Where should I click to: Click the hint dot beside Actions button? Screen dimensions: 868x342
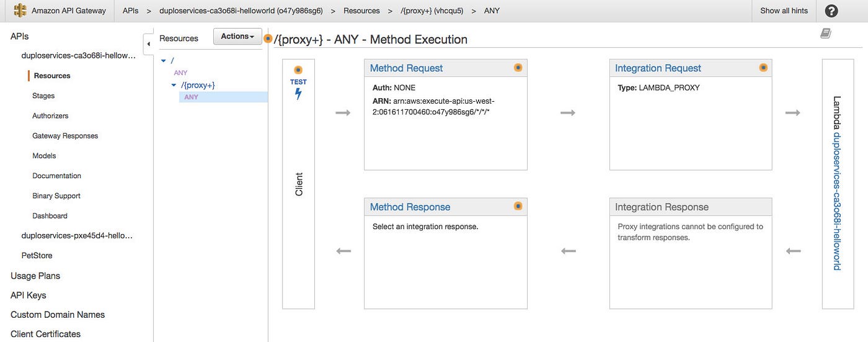coord(268,38)
